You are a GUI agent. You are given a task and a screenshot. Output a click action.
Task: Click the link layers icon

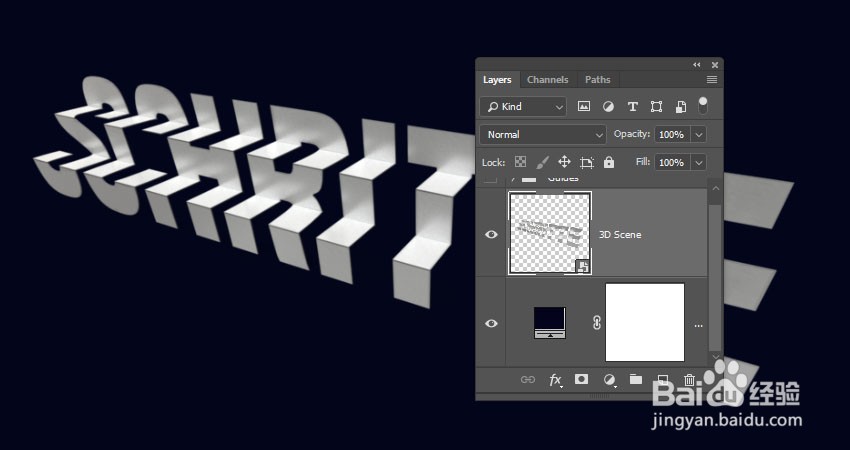click(x=527, y=380)
